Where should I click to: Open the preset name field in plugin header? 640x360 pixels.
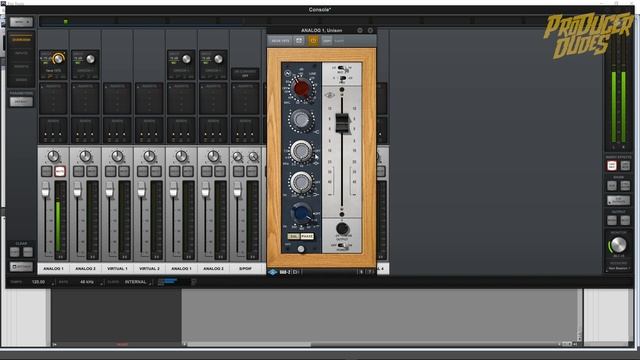280,40
